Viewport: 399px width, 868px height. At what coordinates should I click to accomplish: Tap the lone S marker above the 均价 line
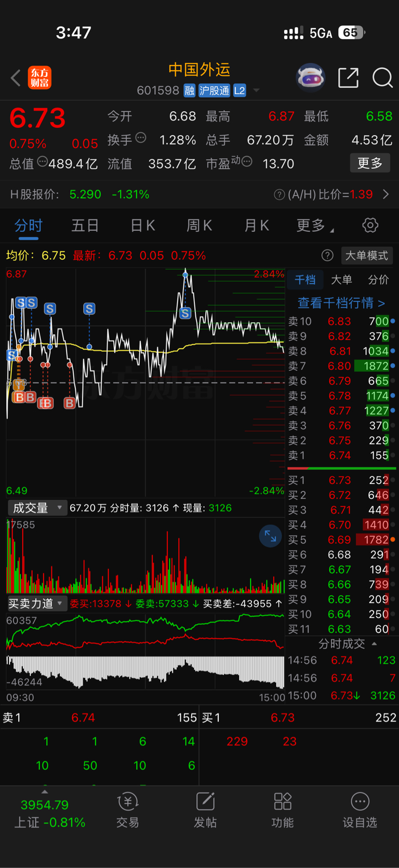[x=89, y=309]
